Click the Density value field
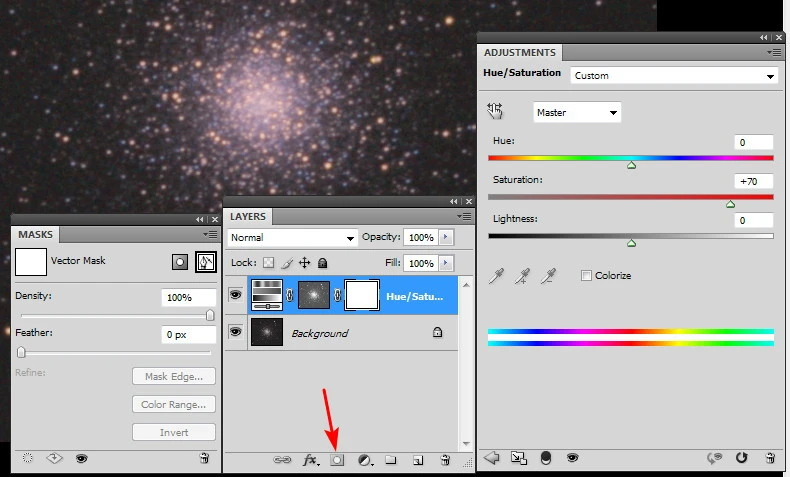Screen dimensions: 790x477 189,298
